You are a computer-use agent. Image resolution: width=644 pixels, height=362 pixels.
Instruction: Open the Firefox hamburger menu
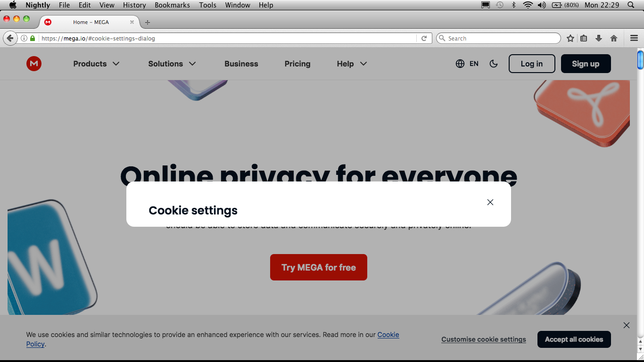[x=634, y=38]
